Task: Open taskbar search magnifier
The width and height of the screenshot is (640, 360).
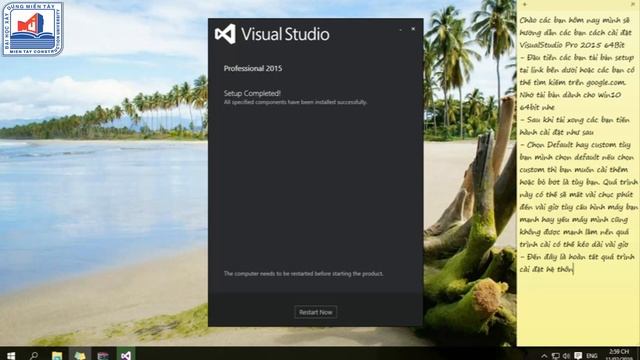Action: coord(34,355)
